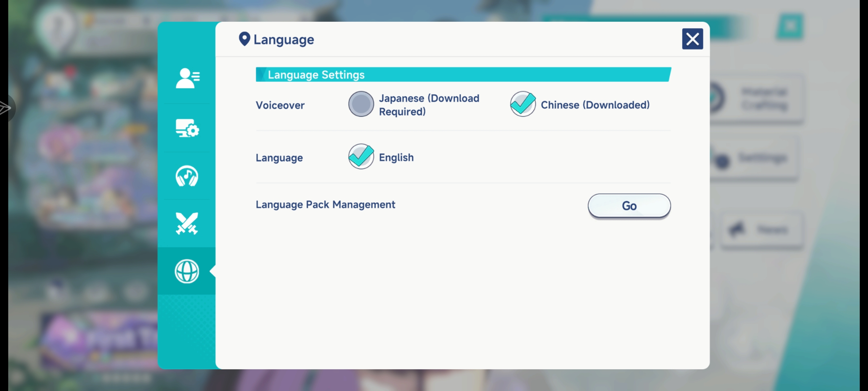868x391 pixels.
Task: Click the Japanese (Download Required) label
Action: click(429, 105)
